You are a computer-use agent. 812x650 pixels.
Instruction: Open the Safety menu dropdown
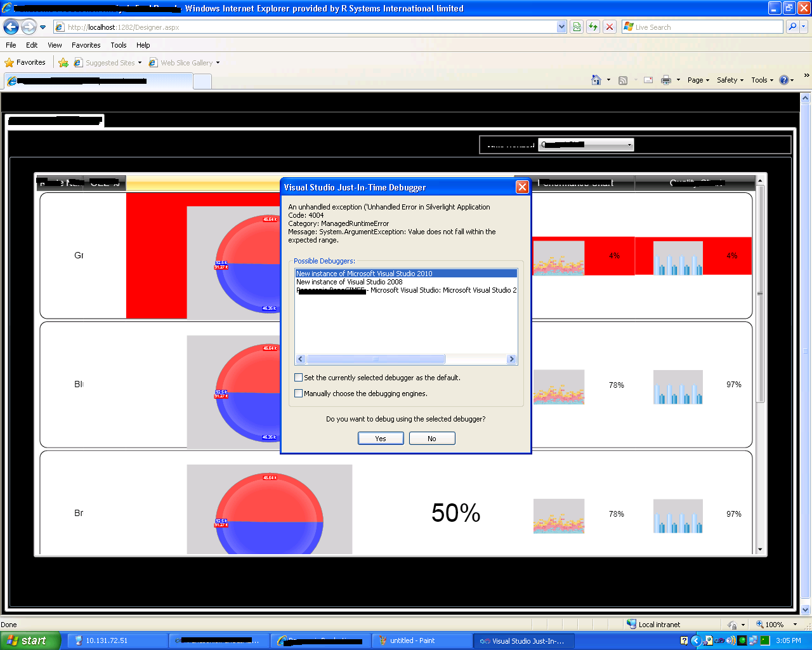(730, 80)
